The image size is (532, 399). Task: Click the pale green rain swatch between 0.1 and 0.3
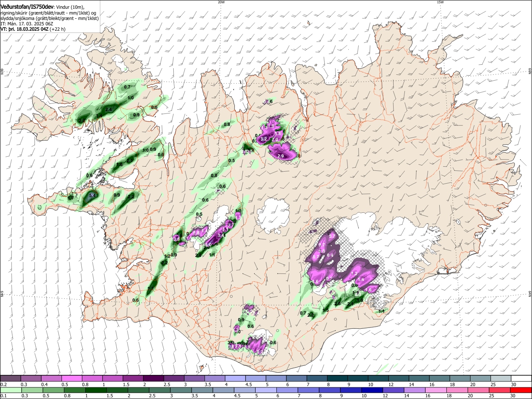click(x=10, y=390)
